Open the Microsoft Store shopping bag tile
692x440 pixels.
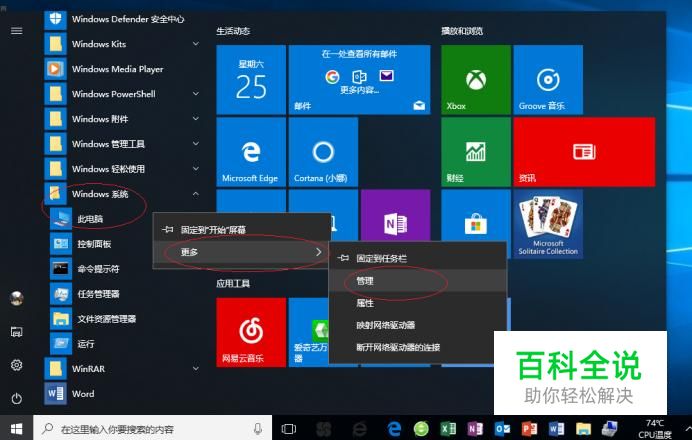[476, 215]
